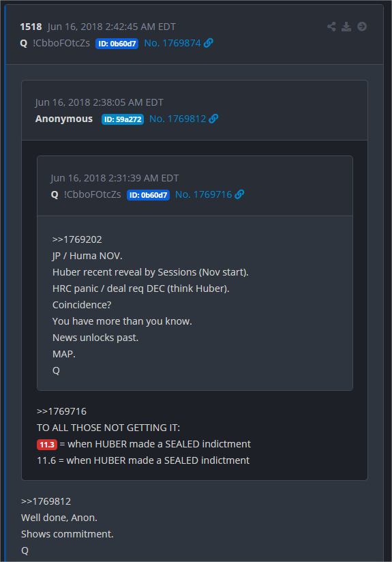
Task: Click the red 11.3 highlight tag
Action: tap(47, 445)
